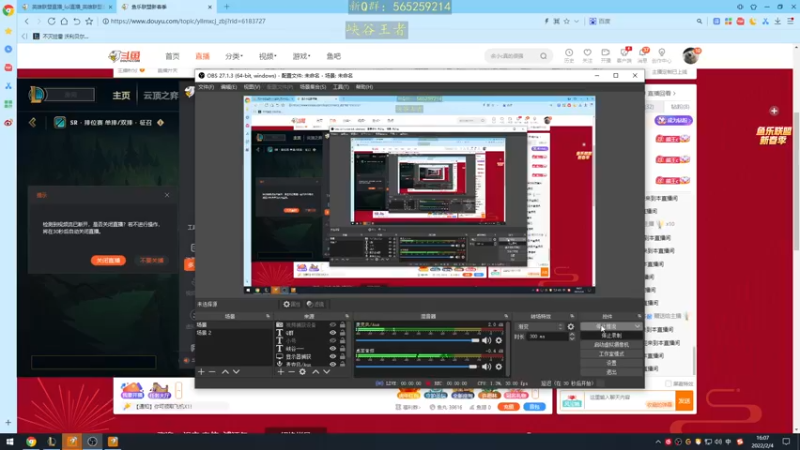The width and height of the screenshot is (800, 450).
Task: Remove selected source with the minus icon
Action: click(291, 372)
